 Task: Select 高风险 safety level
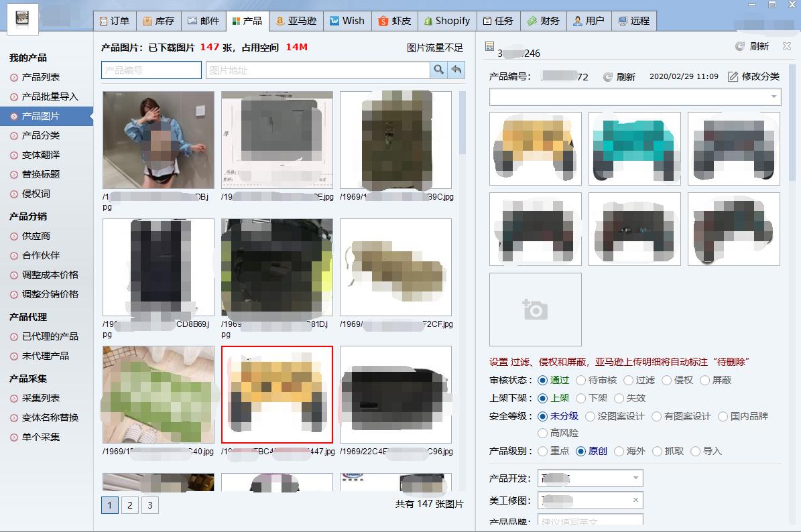coord(542,433)
